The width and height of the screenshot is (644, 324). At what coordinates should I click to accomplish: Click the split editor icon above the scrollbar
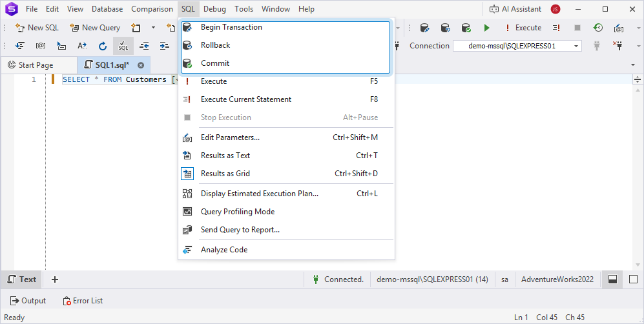click(x=638, y=79)
